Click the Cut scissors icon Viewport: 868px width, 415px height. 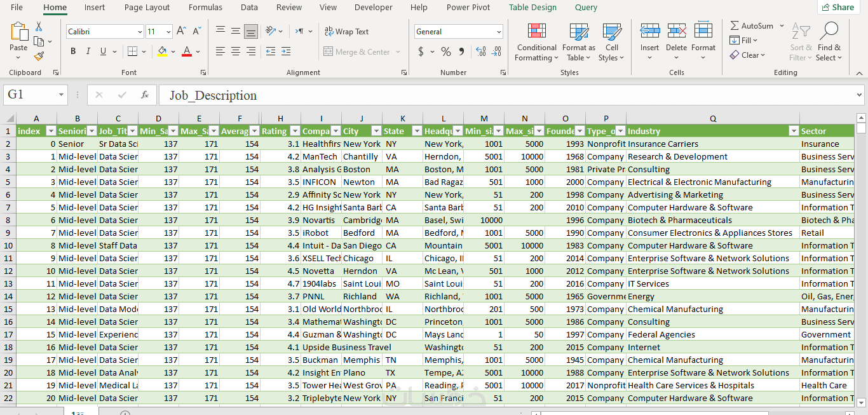(39, 27)
